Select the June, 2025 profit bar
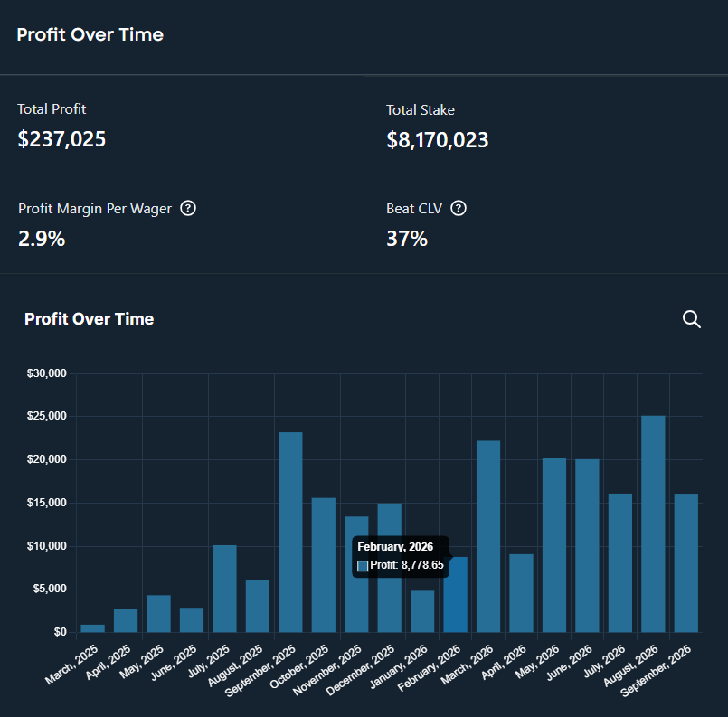Image resolution: width=728 pixels, height=717 pixels. tap(192, 620)
